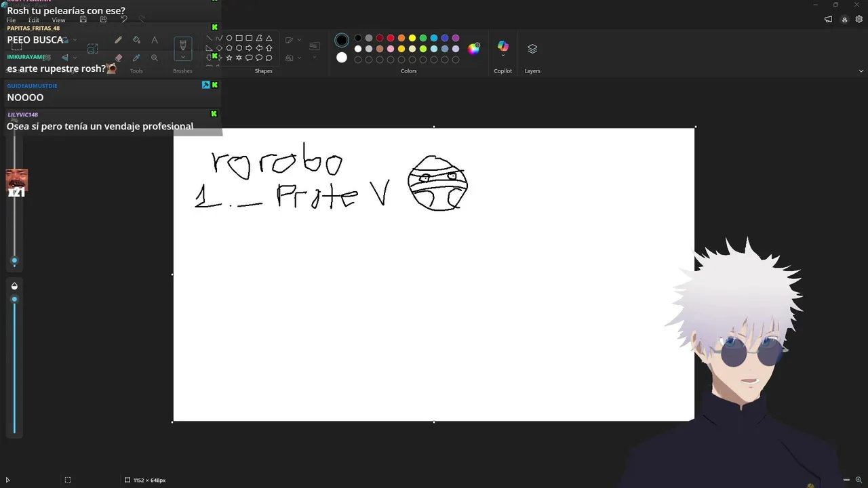Screen dimensions: 868x488
Task: Select the Text tool
Action: (155, 40)
